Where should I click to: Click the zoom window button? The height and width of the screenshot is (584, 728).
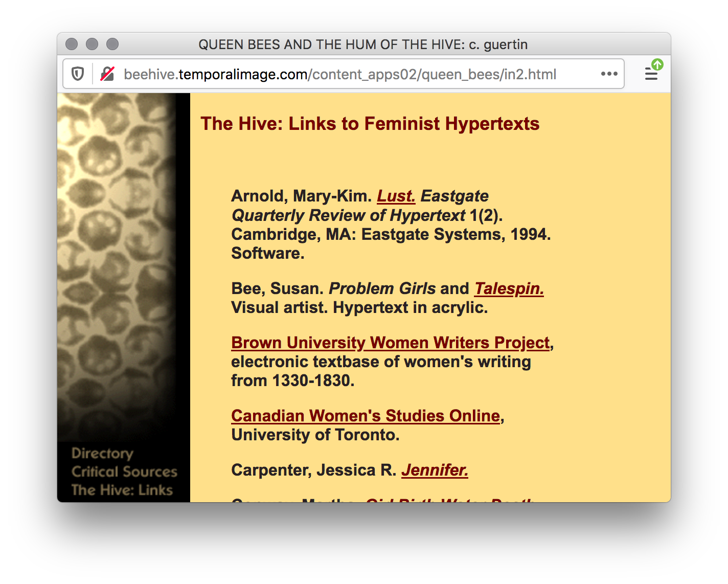point(112,44)
